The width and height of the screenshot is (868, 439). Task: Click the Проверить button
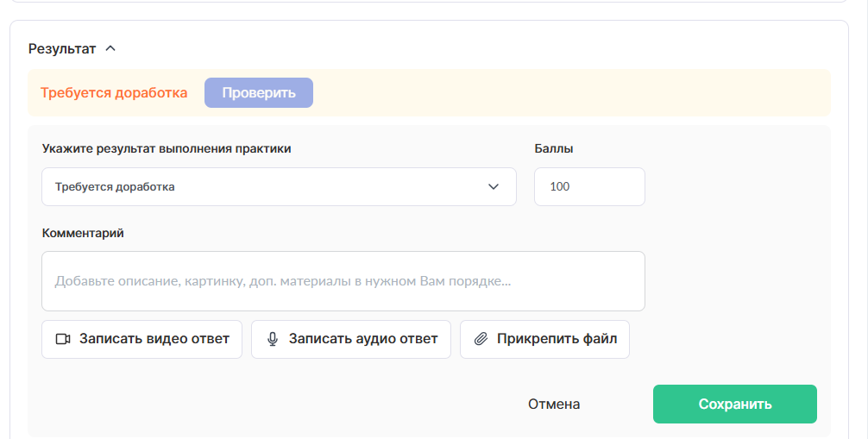click(259, 93)
